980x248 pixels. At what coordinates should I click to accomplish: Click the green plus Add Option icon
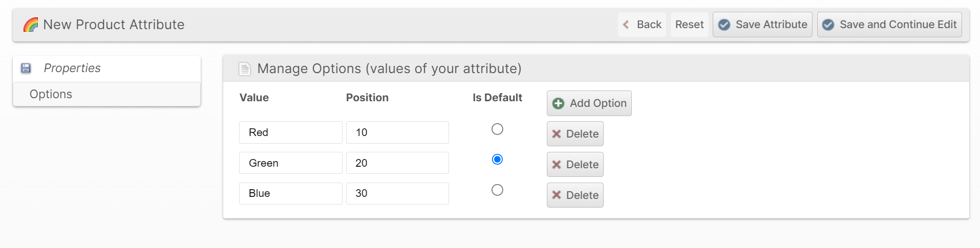[x=558, y=103]
